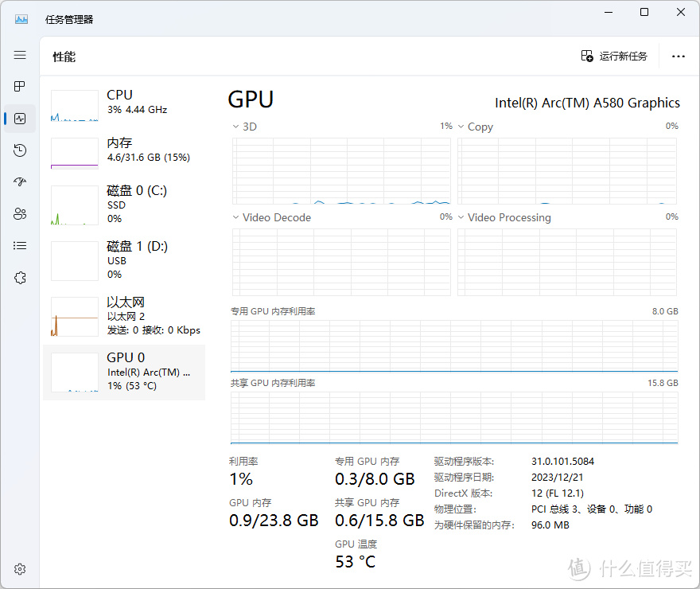Go to the Processes page icon
The image size is (700, 589).
20,86
